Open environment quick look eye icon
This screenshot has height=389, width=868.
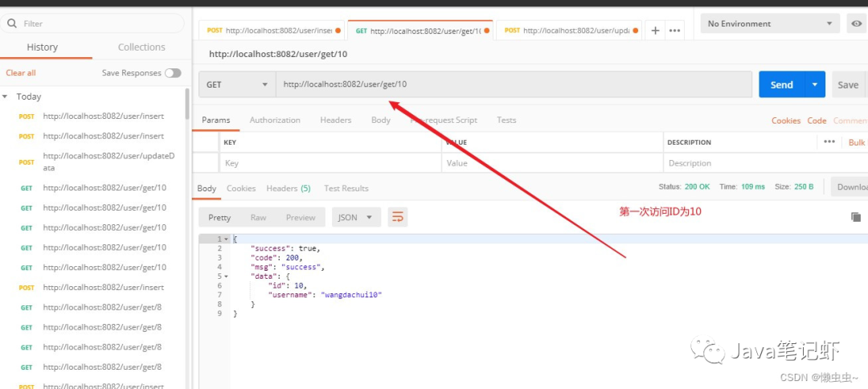point(857,24)
